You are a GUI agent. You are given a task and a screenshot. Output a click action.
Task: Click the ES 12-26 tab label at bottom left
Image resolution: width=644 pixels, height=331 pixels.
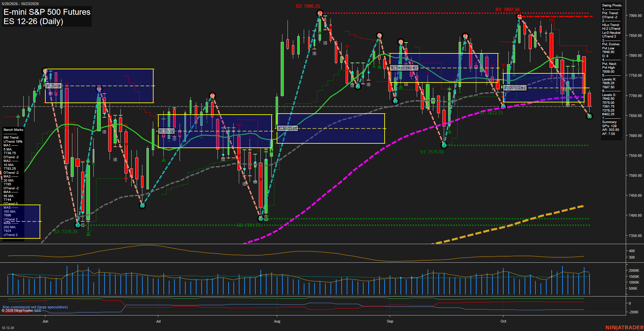point(8,328)
